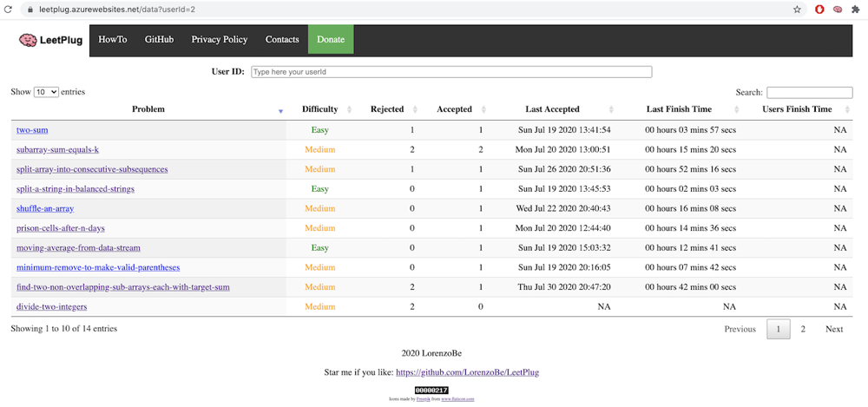Focus the User ID input field
Image resolution: width=868 pixels, height=407 pixels.
pos(451,72)
